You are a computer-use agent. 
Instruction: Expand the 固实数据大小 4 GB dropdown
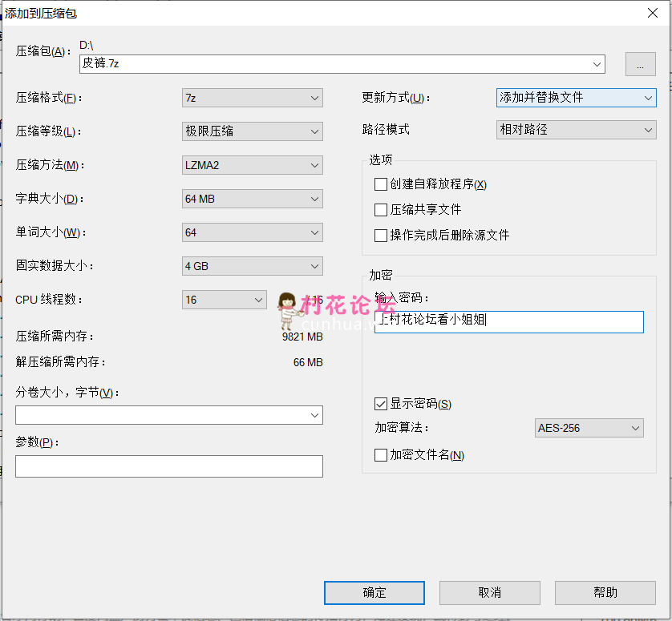[x=253, y=266]
